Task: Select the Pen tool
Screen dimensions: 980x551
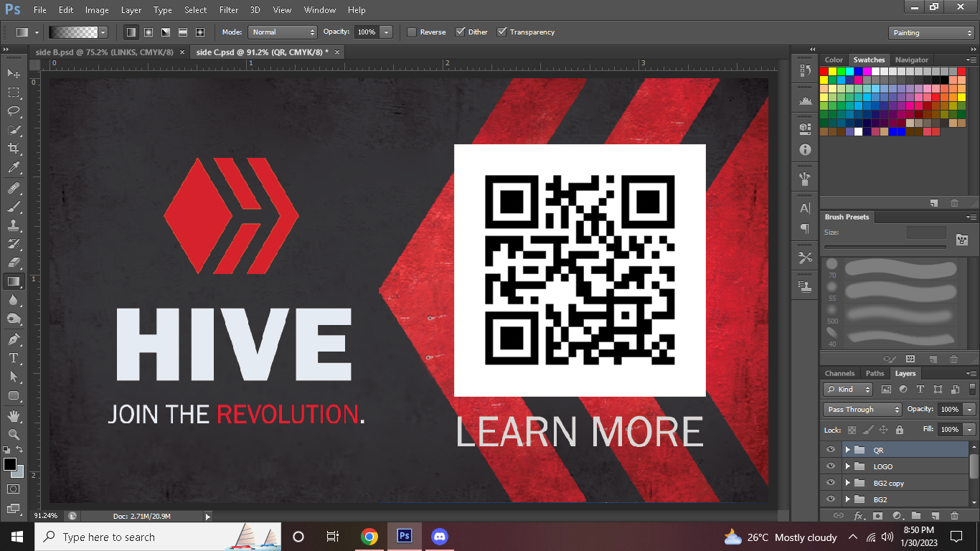Action: (x=14, y=339)
